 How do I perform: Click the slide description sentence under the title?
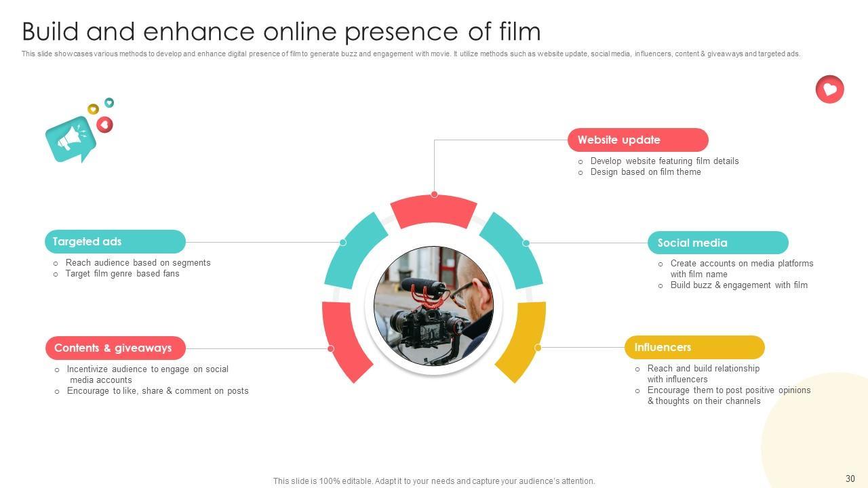pyautogui.click(x=411, y=54)
